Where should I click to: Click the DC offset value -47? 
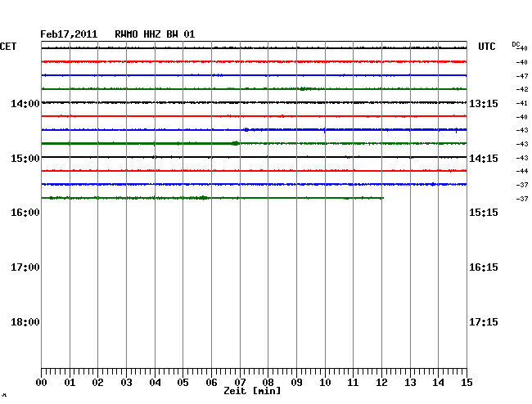click(x=522, y=76)
